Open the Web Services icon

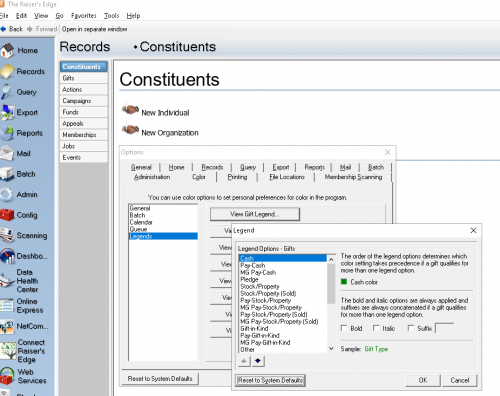pyautogui.click(x=7, y=376)
